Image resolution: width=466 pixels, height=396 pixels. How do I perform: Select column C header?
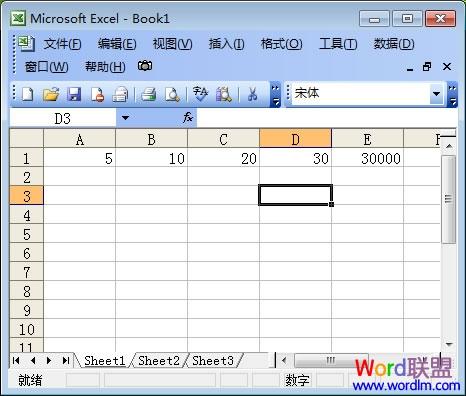(x=223, y=139)
